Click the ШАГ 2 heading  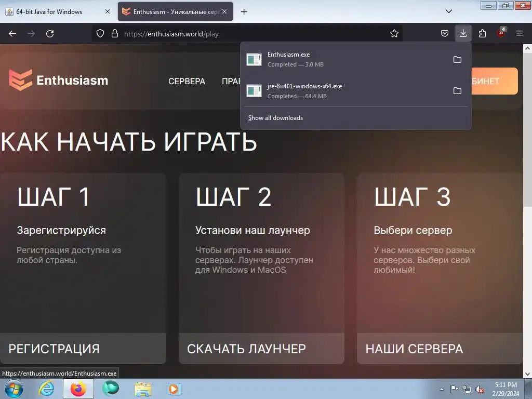pyautogui.click(x=233, y=197)
